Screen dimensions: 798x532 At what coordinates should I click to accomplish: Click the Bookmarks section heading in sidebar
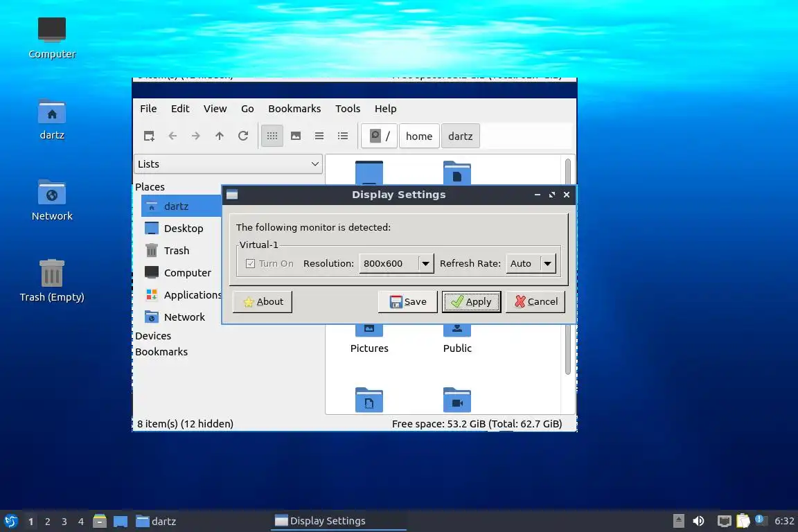161,352
